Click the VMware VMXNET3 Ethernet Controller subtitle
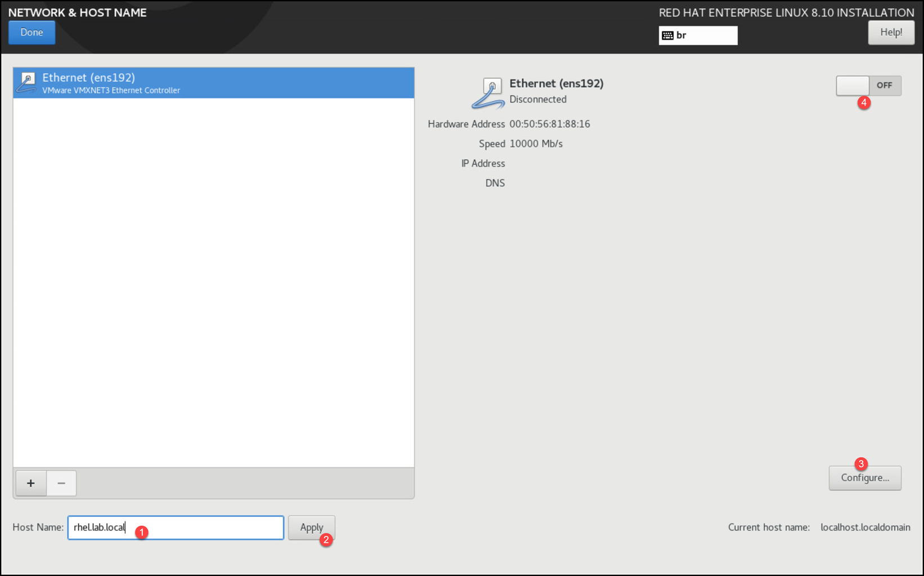The height and width of the screenshot is (576, 924). (111, 90)
